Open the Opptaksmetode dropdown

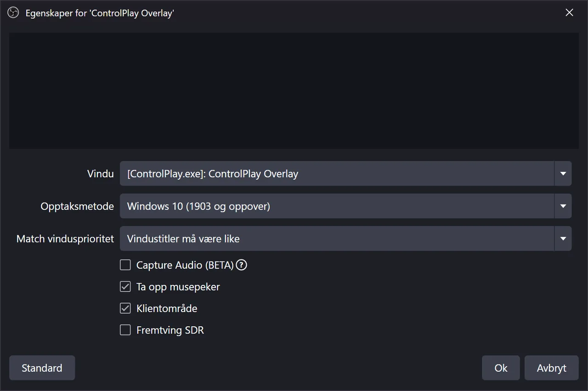pyautogui.click(x=345, y=206)
